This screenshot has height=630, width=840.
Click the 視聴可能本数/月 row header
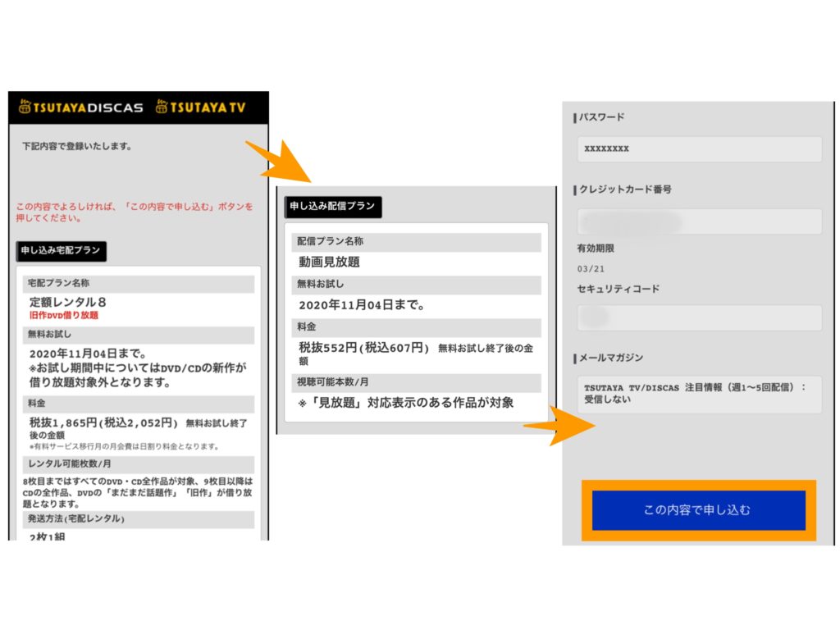[416, 382]
